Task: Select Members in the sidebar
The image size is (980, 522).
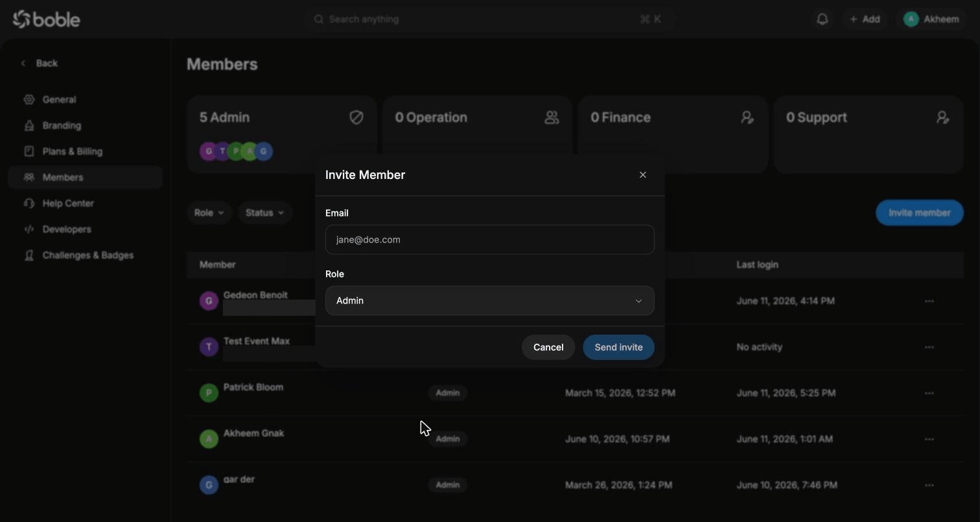Action: pos(85,178)
